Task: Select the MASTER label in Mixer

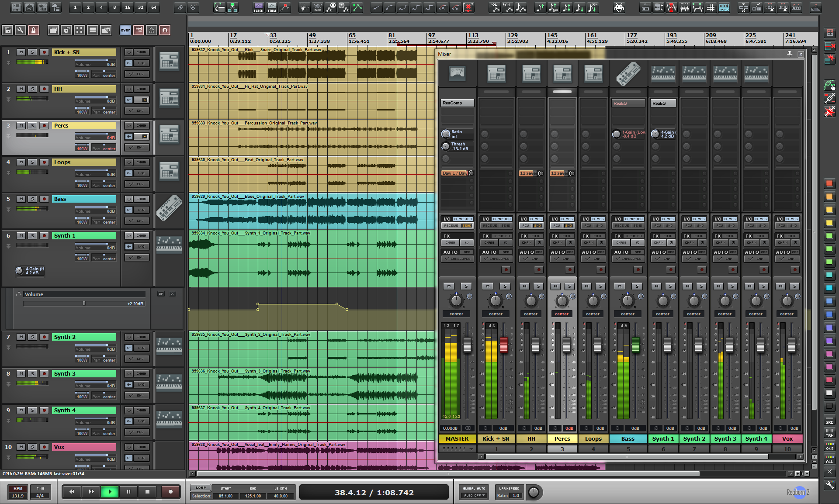Action: coord(457,438)
